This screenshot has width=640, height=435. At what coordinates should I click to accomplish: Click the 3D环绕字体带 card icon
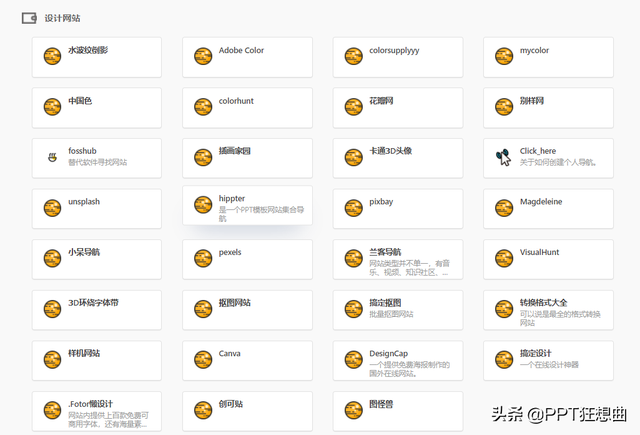(52, 309)
